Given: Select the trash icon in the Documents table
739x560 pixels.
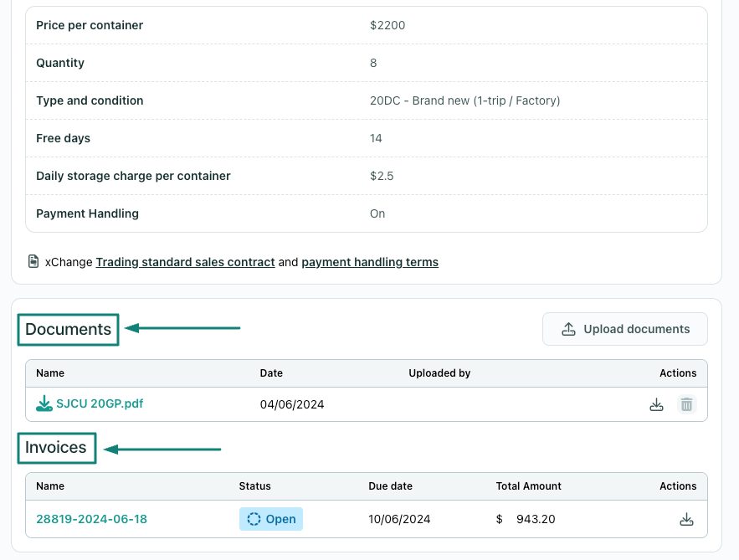Looking at the screenshot, I should coord(686,403).
